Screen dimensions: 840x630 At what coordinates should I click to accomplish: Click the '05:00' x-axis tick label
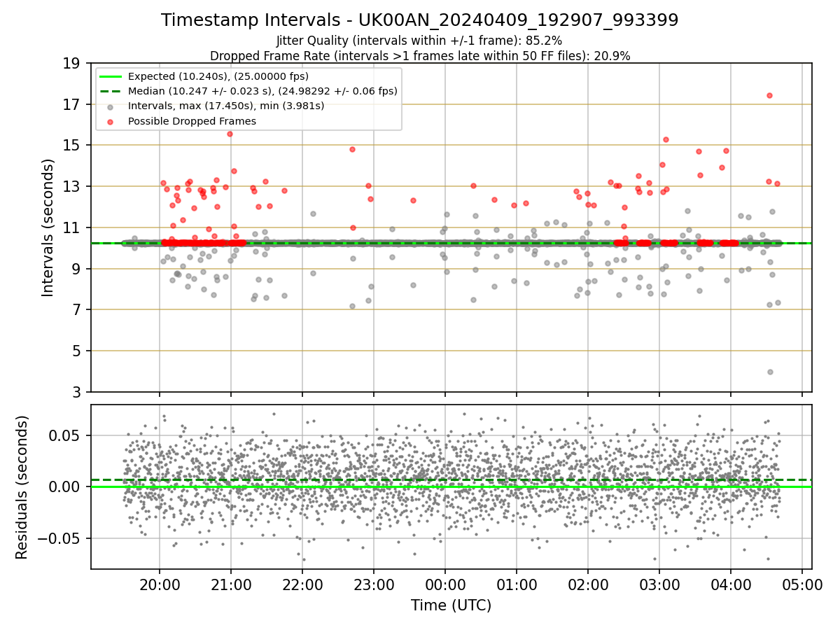click(x=802, y=584)
